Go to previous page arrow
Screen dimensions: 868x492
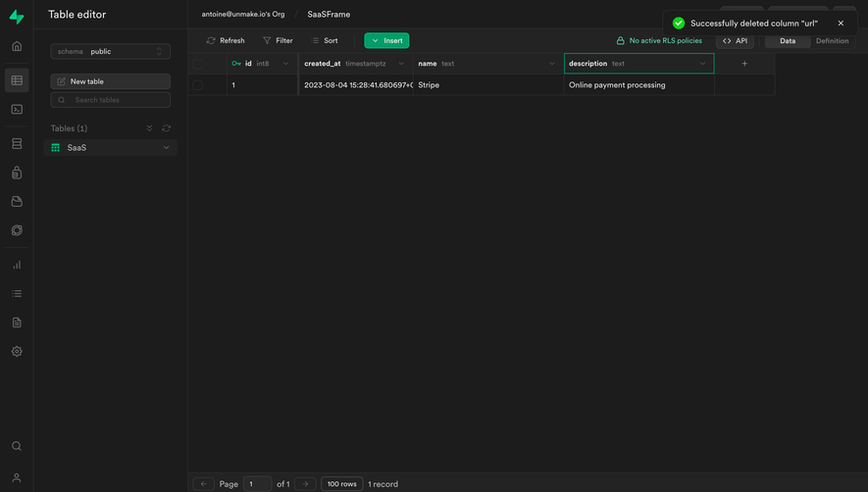tap(203, 484)
